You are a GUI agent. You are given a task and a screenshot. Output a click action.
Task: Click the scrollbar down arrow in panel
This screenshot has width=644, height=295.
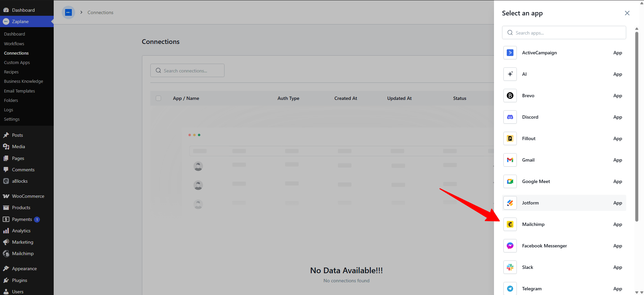(x=637, y=293)
